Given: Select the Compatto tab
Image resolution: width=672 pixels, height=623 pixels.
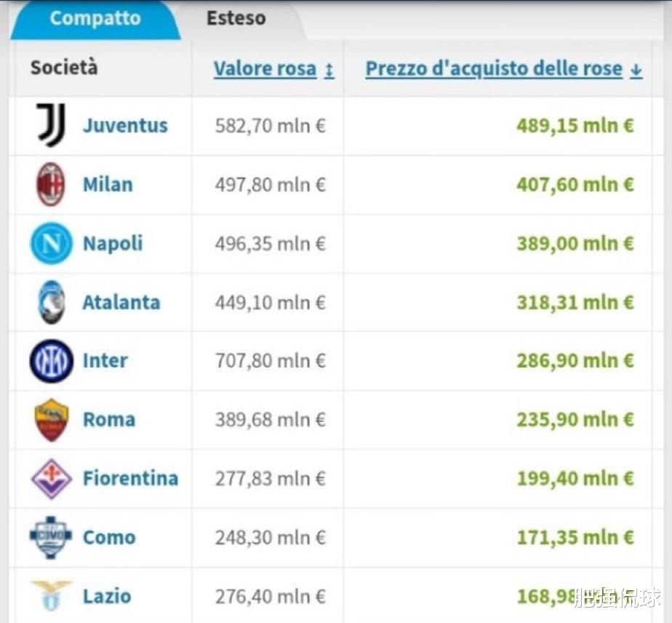Looking at the screenshot, I should (95, 18).
